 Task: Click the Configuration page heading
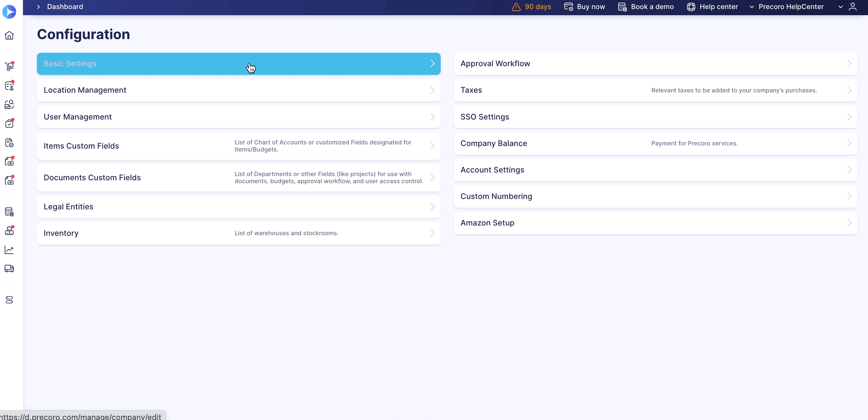tap(83, 34)
